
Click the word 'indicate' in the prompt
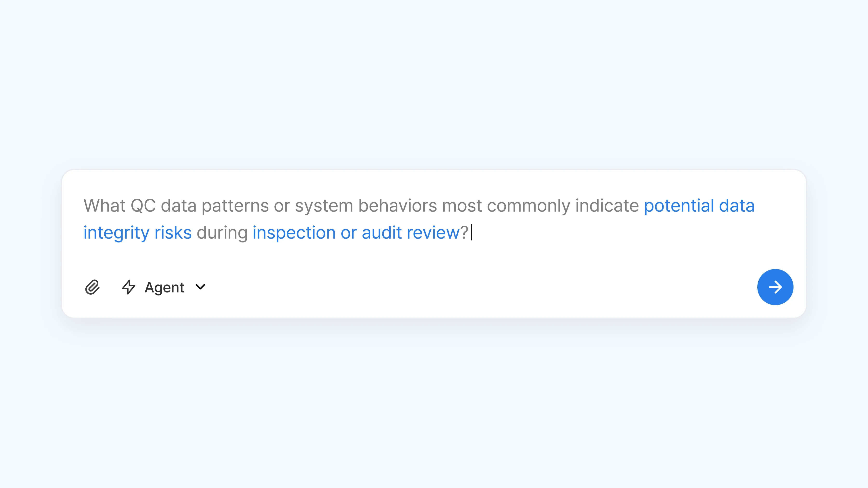[607, 206]
